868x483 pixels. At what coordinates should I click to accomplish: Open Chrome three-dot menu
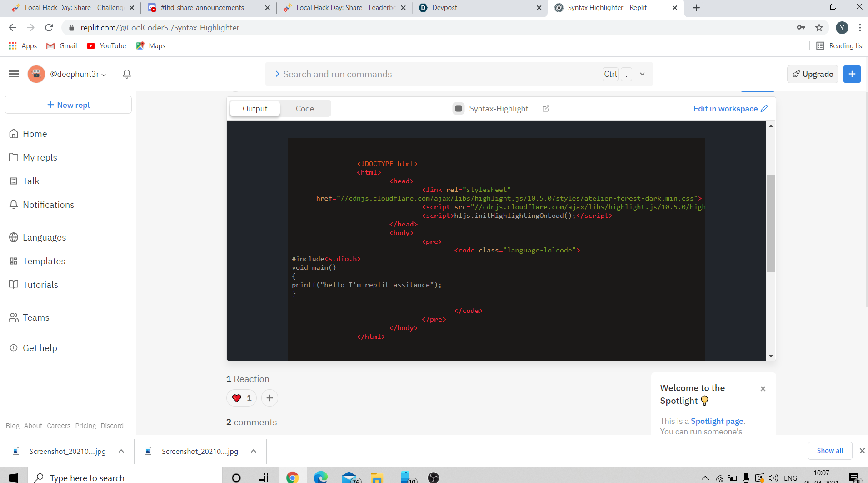(x=860, y=28)
